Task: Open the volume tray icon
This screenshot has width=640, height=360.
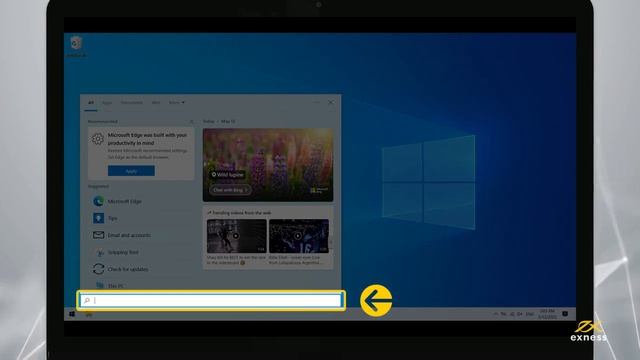Action: coord(520,314)
